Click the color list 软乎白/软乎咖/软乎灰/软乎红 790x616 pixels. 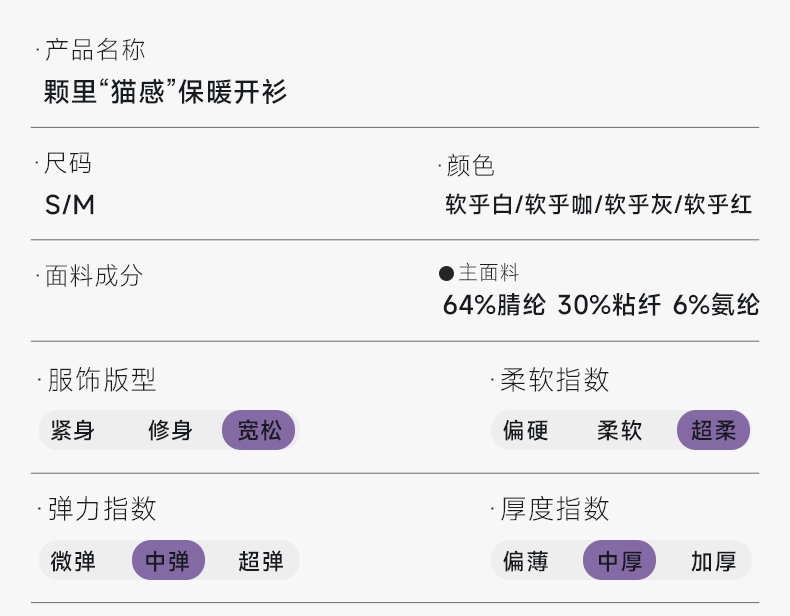point(598,205)
